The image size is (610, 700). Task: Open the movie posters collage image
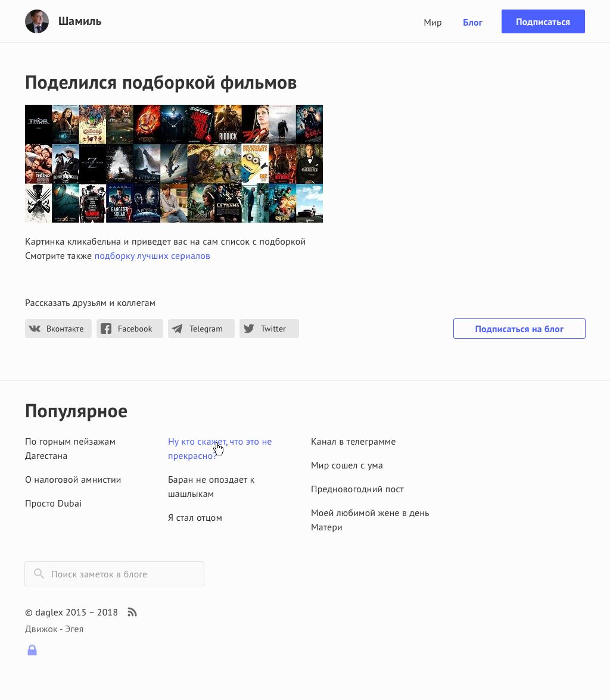click(174, 163)
